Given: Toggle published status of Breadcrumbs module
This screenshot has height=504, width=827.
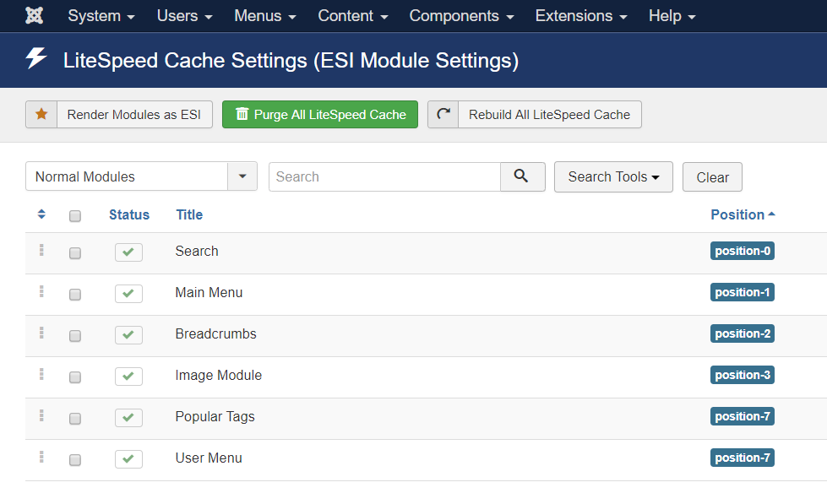Looking at the screenshot, I should point(128,335).
